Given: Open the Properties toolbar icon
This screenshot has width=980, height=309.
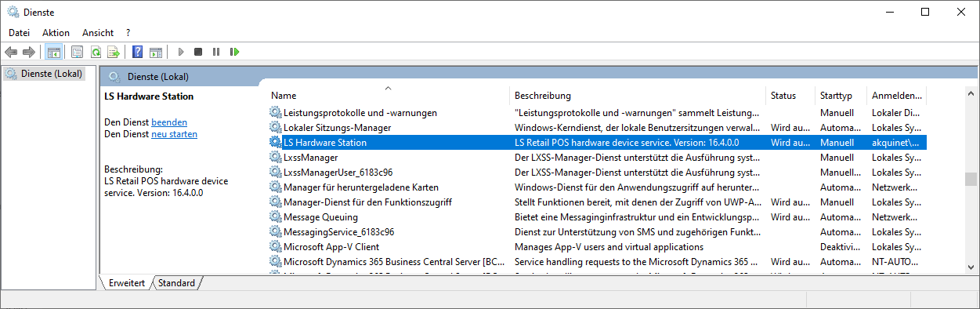Looking at the screenshot, I should [x=77, y=52].
